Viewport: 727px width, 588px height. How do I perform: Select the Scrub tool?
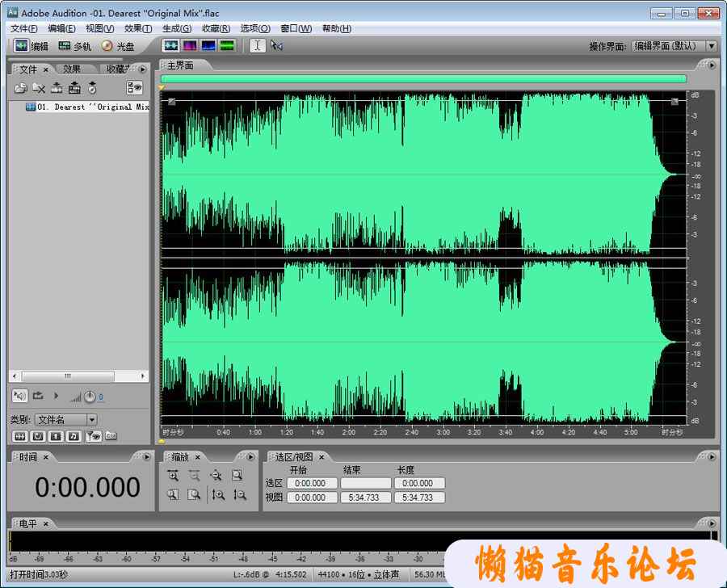point(277,45)
